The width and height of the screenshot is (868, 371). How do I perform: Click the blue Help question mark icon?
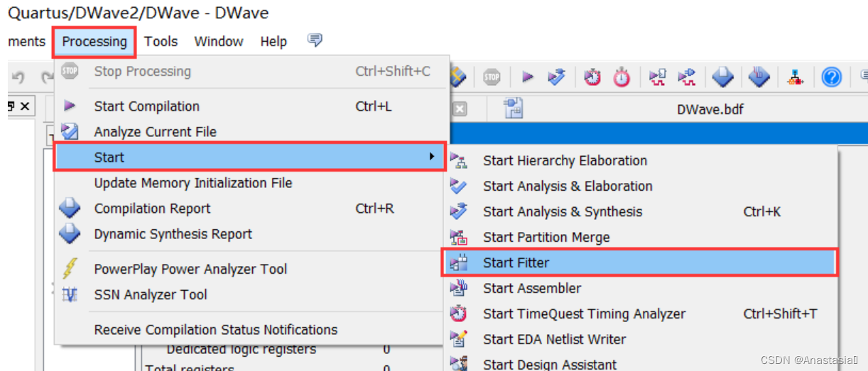(831, 77)
